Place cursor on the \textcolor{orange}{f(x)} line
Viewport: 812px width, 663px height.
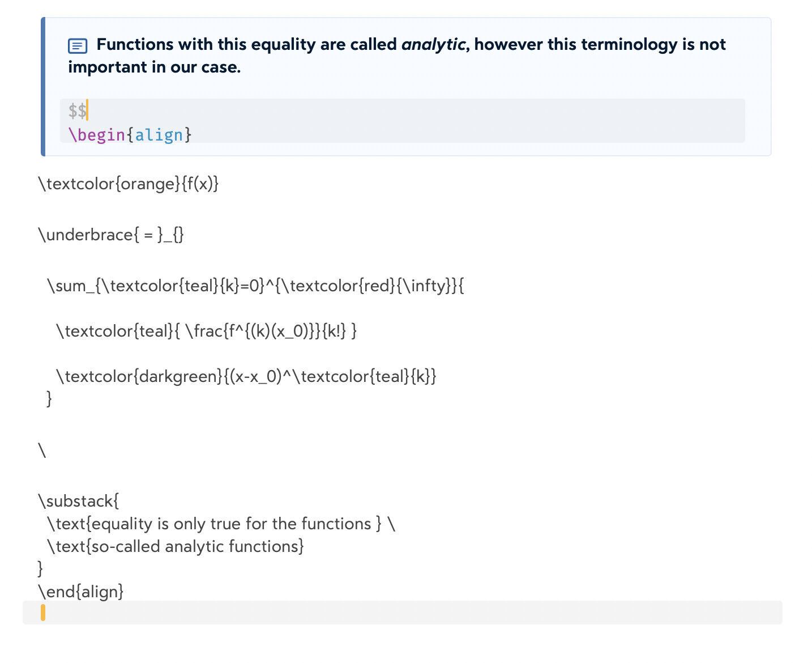click(128, 184)
